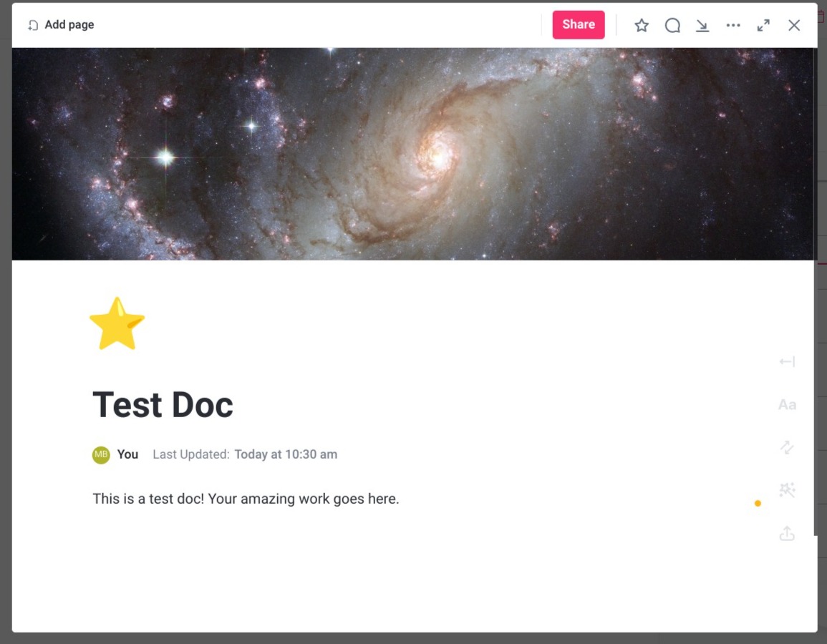
Task: Expand the doc to full screen
Action: click(763, 25)
